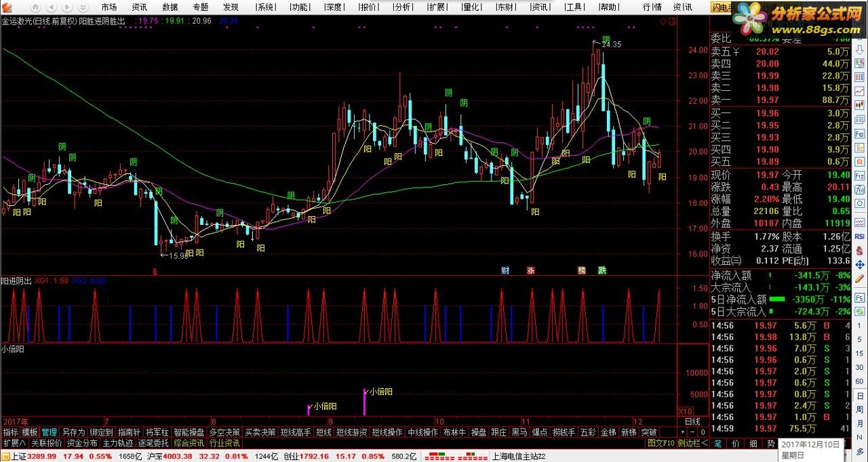Click the 行情 button at top right
The image size is (868, 462).
[x=652, y=7]
